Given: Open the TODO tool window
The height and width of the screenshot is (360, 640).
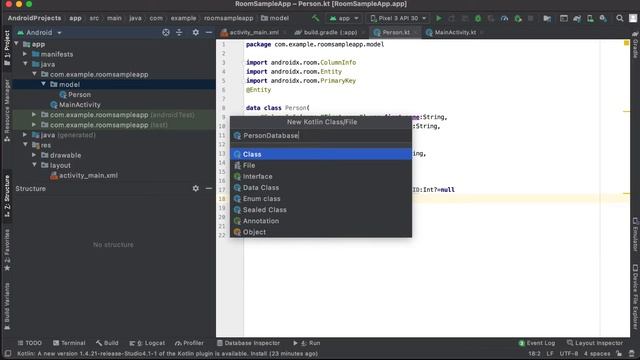Looking at the screenshot, I should [x=30, y=343].
